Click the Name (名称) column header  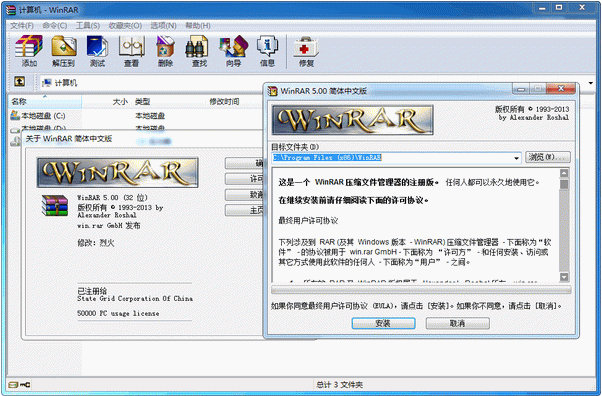coord(45,101)
